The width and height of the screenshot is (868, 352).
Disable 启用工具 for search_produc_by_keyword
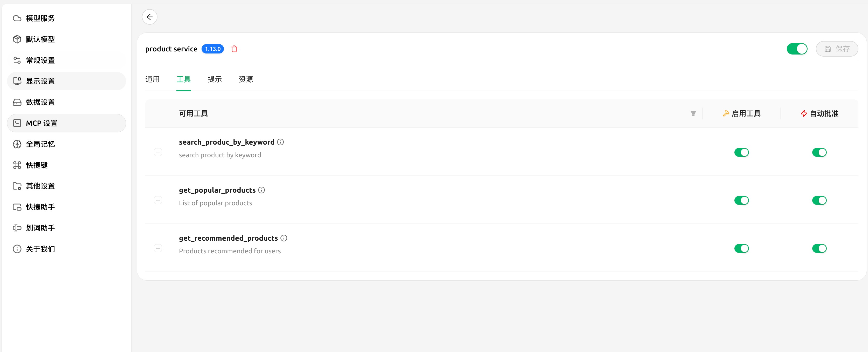[x=741, y=152]
